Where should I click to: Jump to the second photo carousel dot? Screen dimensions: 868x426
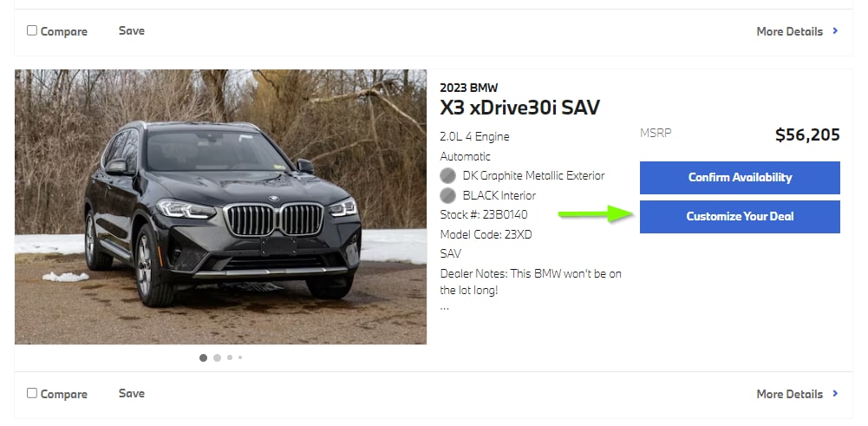point(217,357)
